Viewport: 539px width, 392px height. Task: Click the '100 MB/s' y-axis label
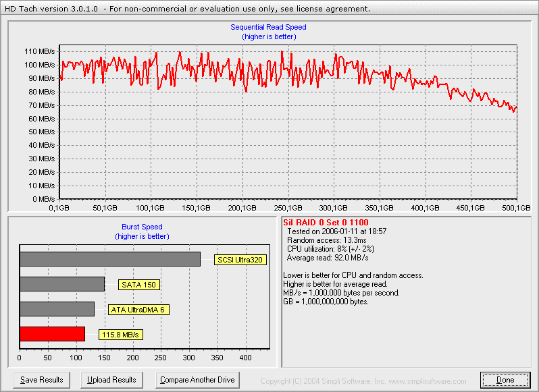[40, 65]
